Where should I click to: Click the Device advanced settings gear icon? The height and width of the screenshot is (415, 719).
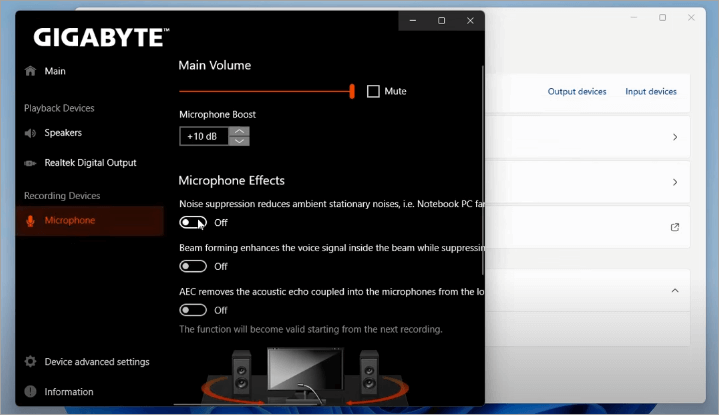point(30,361)
